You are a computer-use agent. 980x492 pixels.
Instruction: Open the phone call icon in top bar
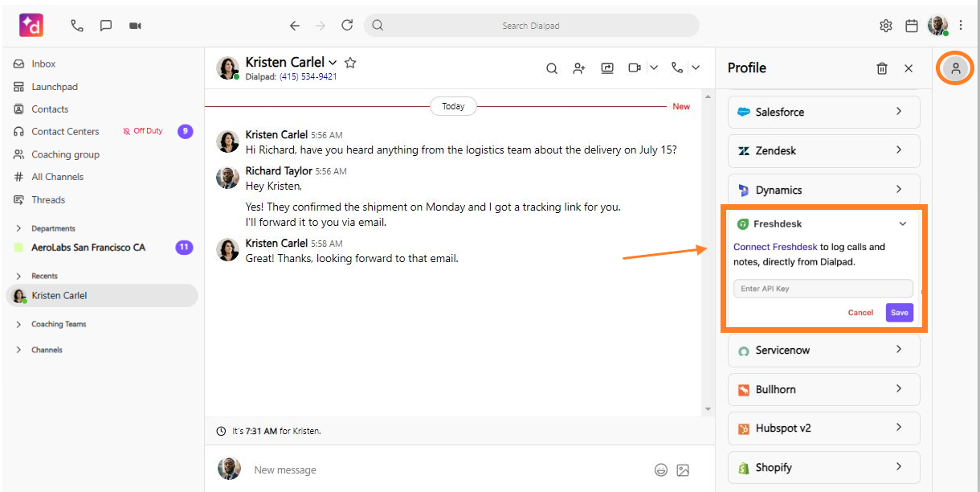point(77,26)
